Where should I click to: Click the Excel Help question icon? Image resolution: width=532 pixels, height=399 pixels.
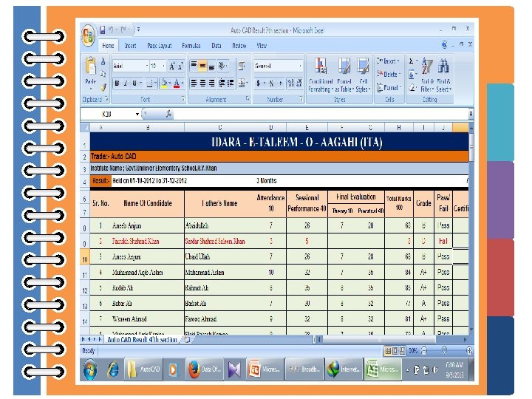[x=444, y=44]
